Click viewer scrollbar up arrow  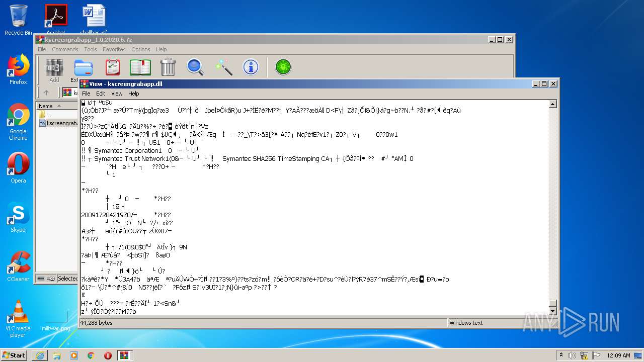click(x=553, y=104)
